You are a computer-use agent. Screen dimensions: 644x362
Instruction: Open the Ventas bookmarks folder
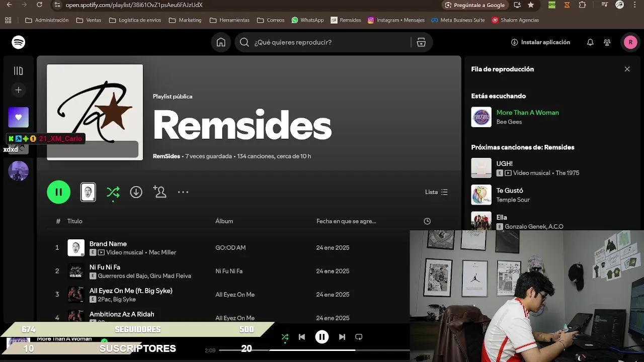click(89, 20)
